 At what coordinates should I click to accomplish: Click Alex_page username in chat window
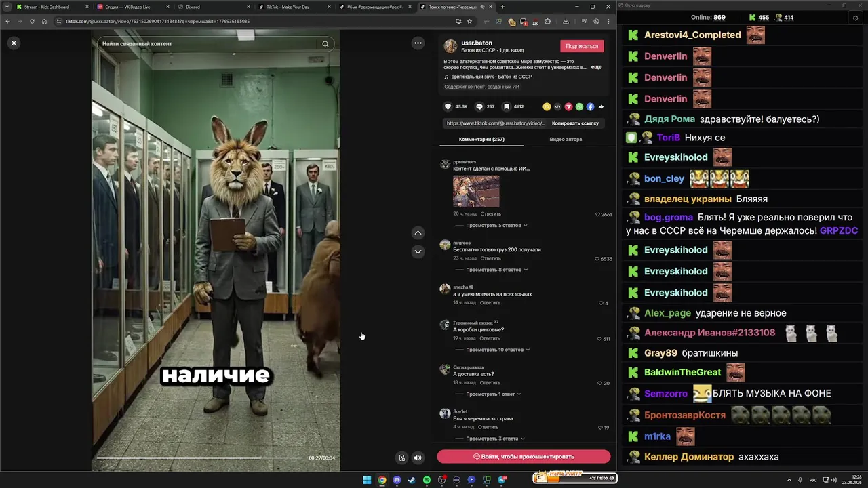pos(667,313)
